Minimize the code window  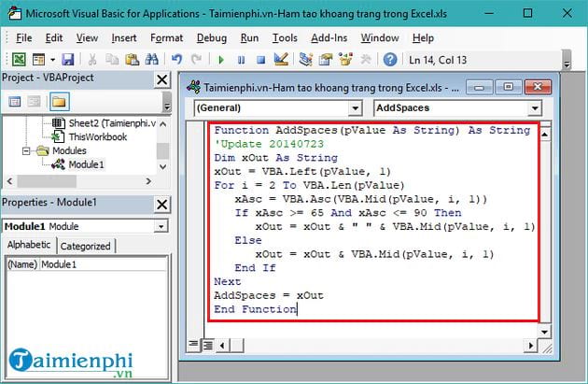click(479, 87)
